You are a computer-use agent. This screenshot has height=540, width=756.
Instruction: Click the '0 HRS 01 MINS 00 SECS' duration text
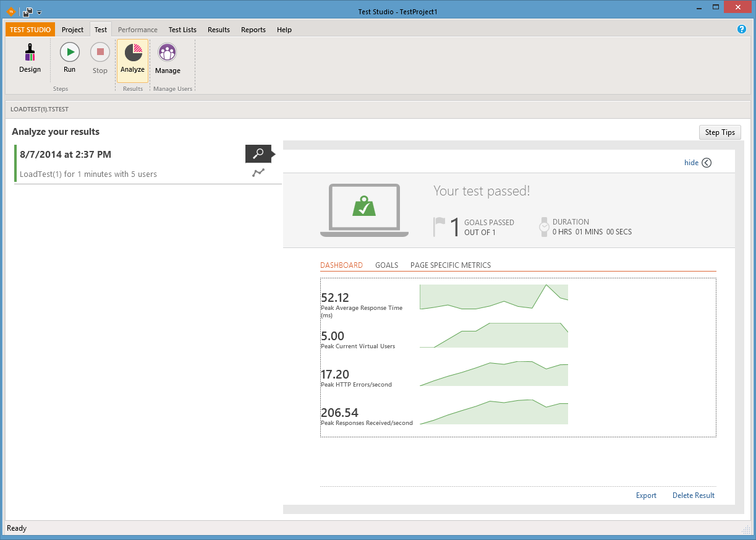[592, 232]
